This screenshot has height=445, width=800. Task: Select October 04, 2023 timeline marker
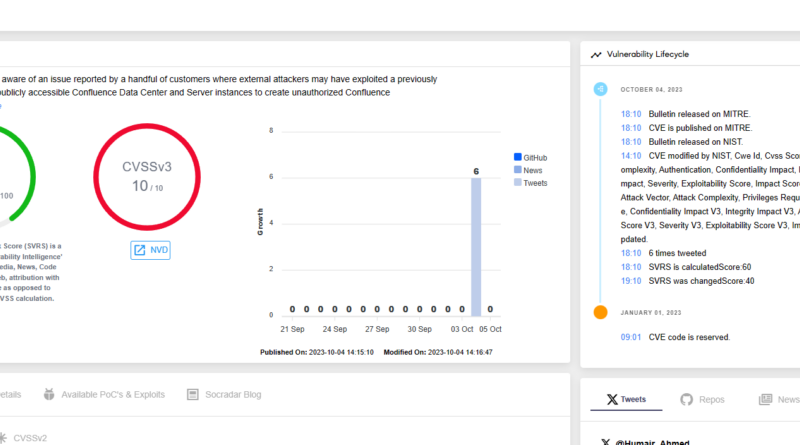tap(601, 89)
